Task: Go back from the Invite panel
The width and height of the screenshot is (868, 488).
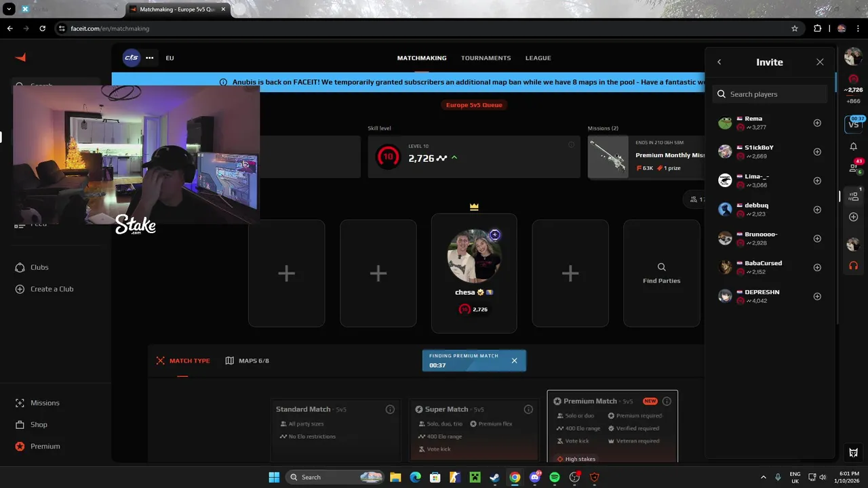Action: point(719,62)
